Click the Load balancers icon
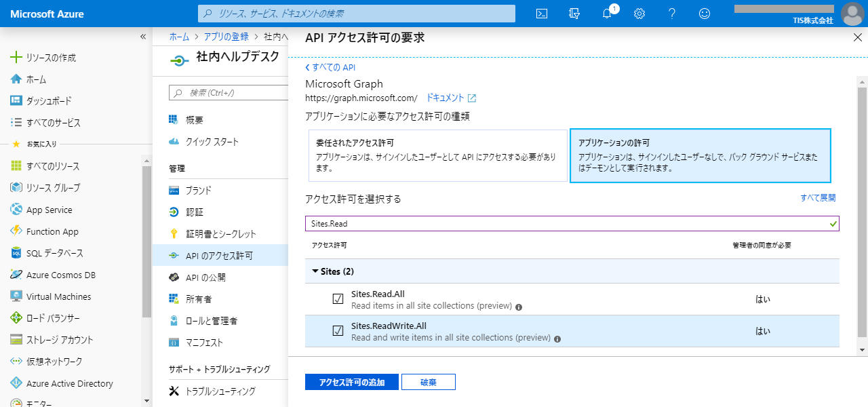The image size is (868, 407). coord(16,318)
